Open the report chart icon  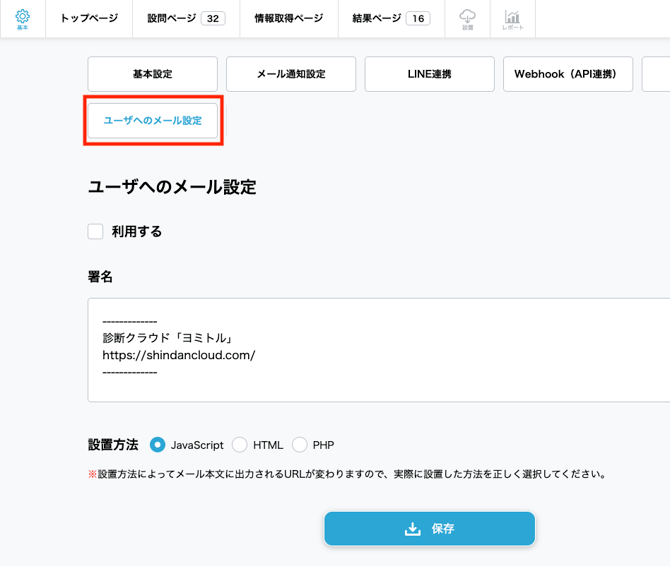(x=513, y=19)
